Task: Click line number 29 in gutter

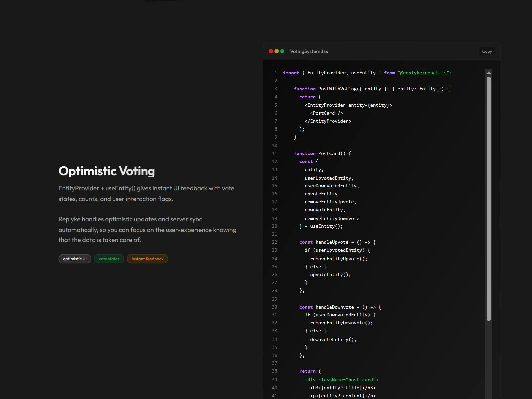Action: [x=274, y=299]
